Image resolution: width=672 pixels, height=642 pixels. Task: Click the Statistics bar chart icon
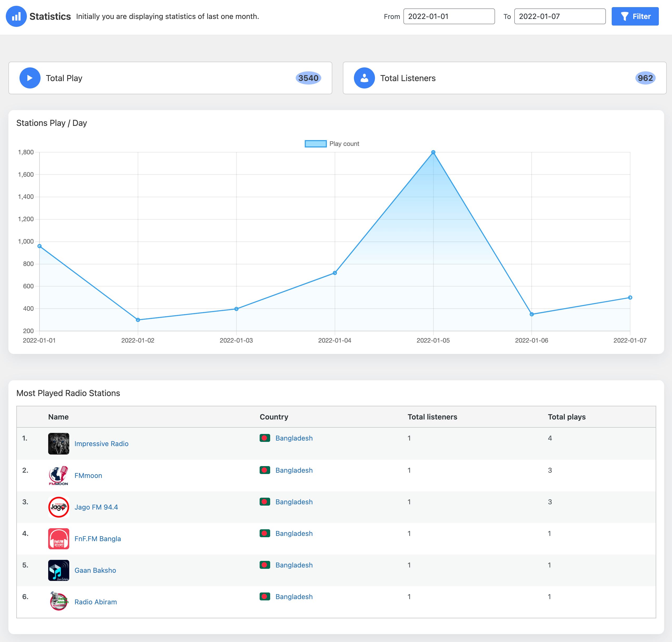click(x=16, y=16)
